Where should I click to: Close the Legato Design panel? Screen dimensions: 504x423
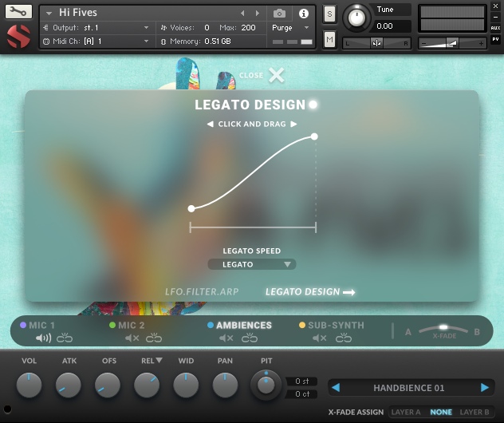click(x=276, y=75)
